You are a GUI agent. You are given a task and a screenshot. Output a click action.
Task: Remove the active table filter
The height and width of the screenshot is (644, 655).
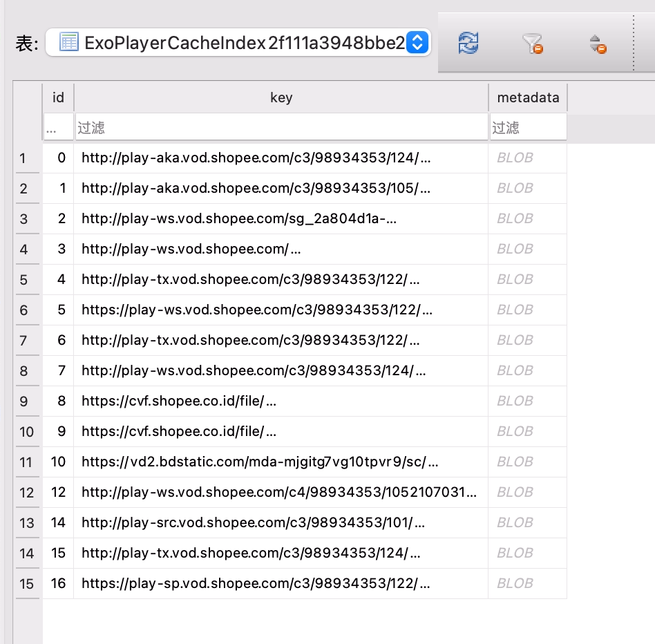pyautogui.click(x=532, y=43)
